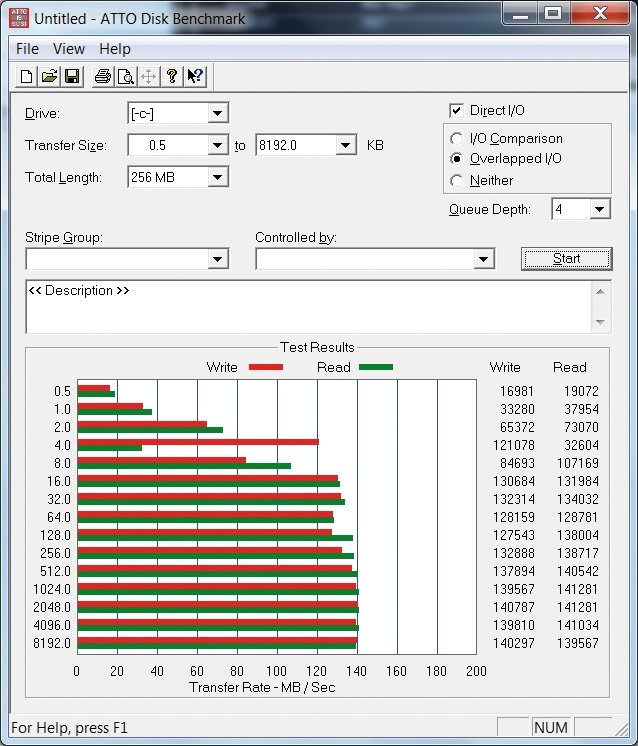Click the 256.0 row label in chart
Image resolution: width=638 pixels, height=746 pixels.
tap(55, 553)
